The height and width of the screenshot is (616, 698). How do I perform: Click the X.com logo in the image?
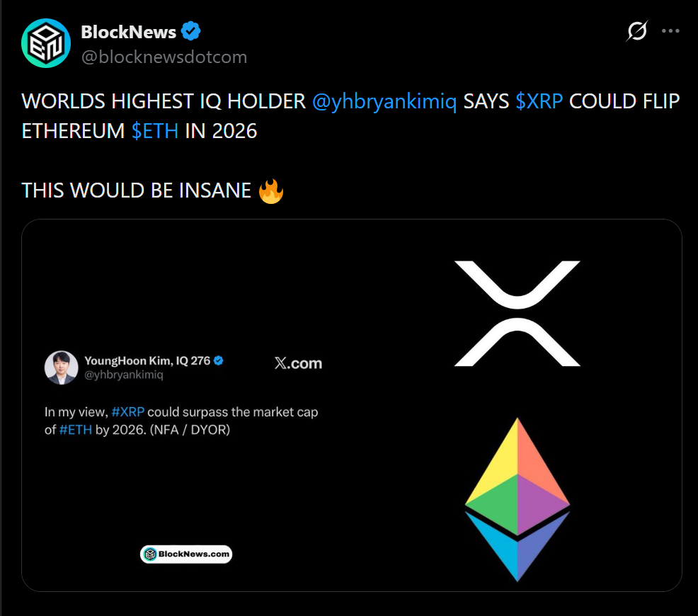[x=298, y=364]
